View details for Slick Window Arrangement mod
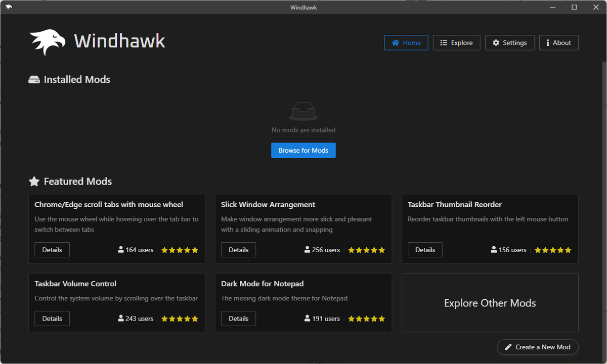The height and width of the screenshot is (364, 607). 238,250
